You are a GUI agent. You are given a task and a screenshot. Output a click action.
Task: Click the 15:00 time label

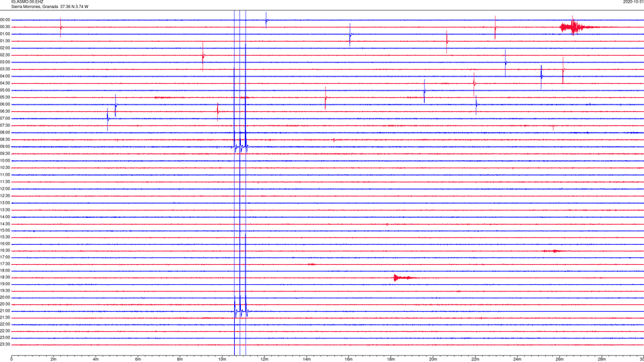(x=5, y=231)
